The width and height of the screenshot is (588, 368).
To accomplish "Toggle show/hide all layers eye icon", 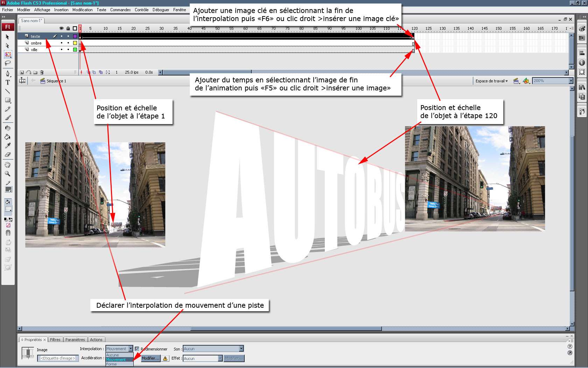I will 61,28.
